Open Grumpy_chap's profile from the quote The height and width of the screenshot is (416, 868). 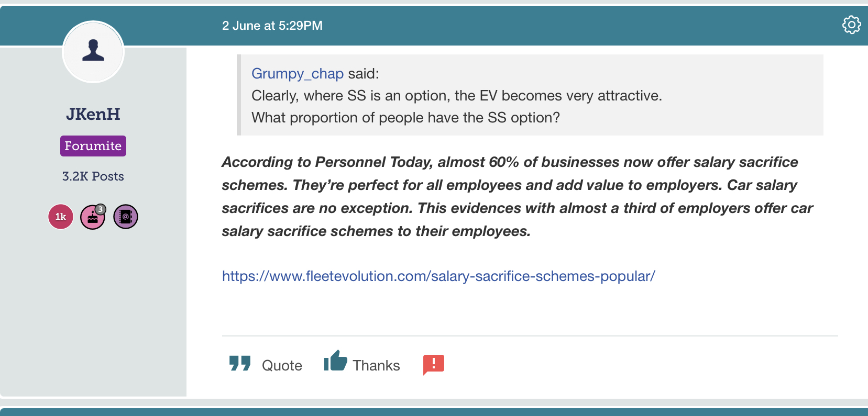[298, 74]
